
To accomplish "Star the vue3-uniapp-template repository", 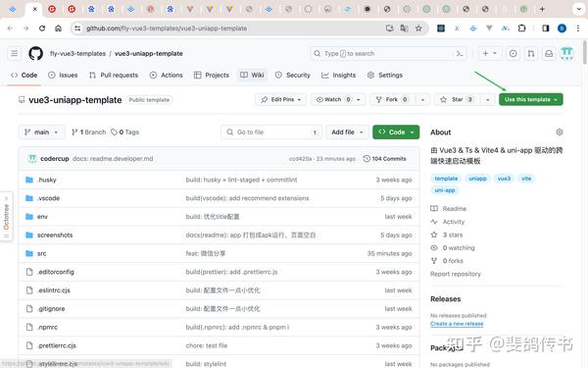I will tap(458, 99).
